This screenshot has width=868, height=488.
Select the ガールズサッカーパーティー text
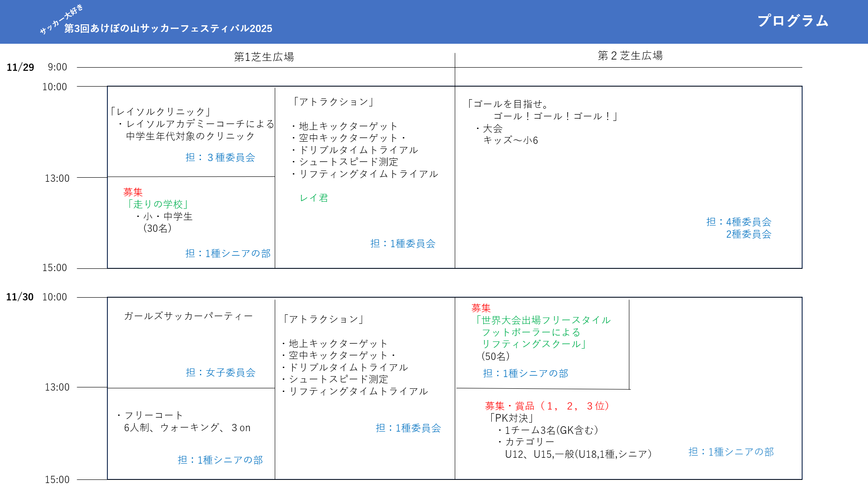188,316
